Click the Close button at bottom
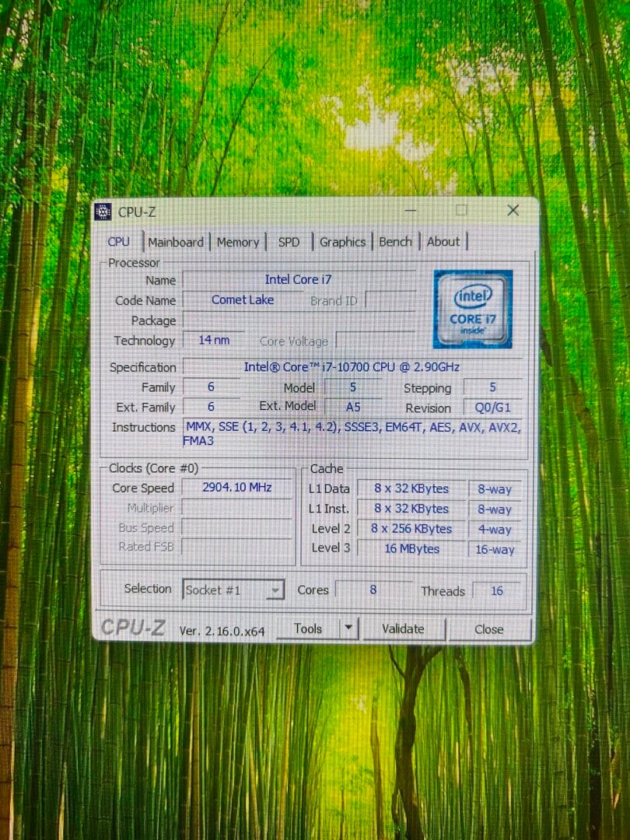Image resolution: width=630 pixels, height=840 pixels. pyautogui.click(x=489, y=629)
